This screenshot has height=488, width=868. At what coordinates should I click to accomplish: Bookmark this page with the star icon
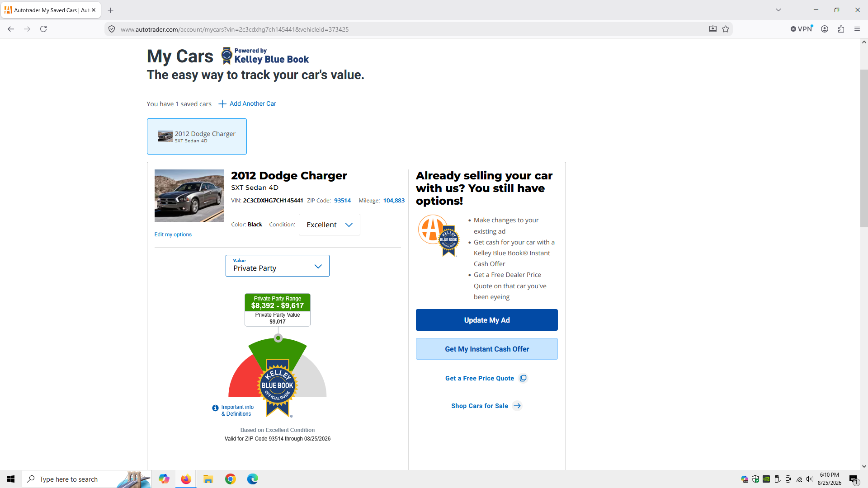pos(726,29)
